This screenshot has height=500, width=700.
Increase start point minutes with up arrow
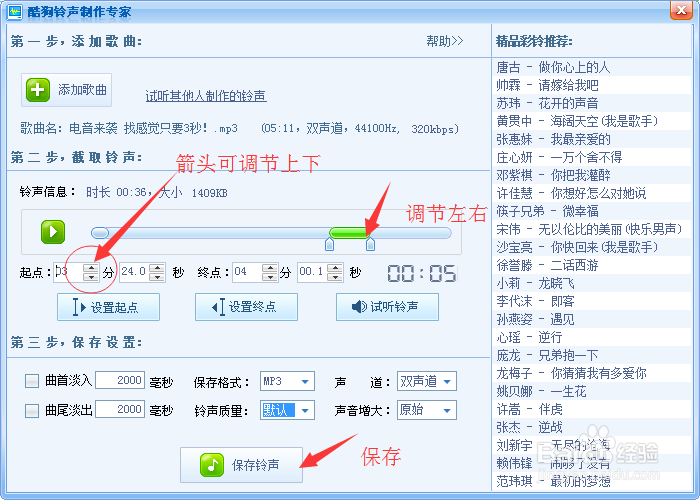coord(91,268)
